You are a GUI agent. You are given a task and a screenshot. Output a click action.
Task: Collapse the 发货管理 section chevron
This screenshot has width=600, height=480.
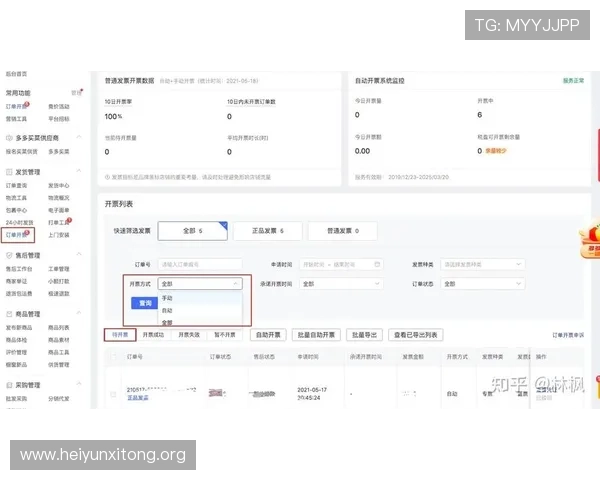pyautogui.click(x=78, y=171)
